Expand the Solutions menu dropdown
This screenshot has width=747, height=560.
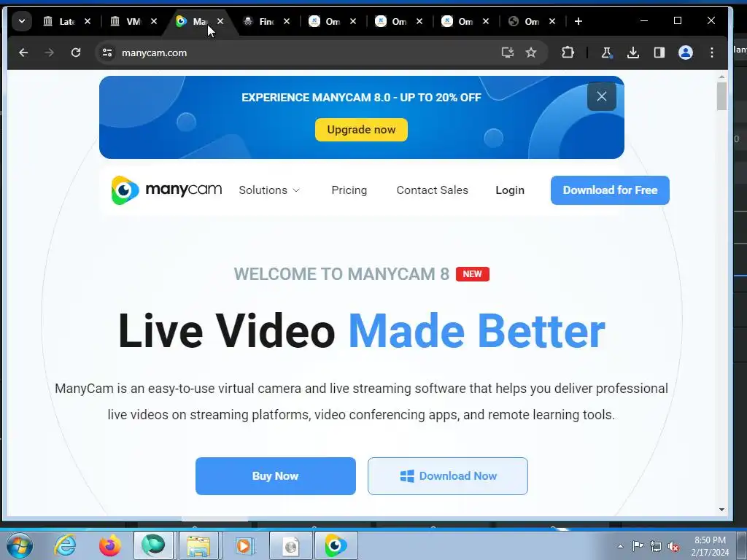click(x=269, y=190)
